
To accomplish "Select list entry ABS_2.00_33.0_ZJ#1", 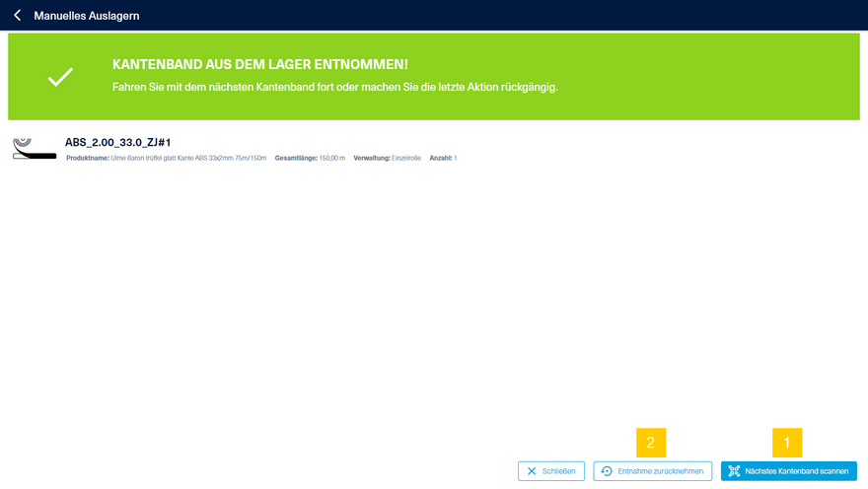I will 118,142.
